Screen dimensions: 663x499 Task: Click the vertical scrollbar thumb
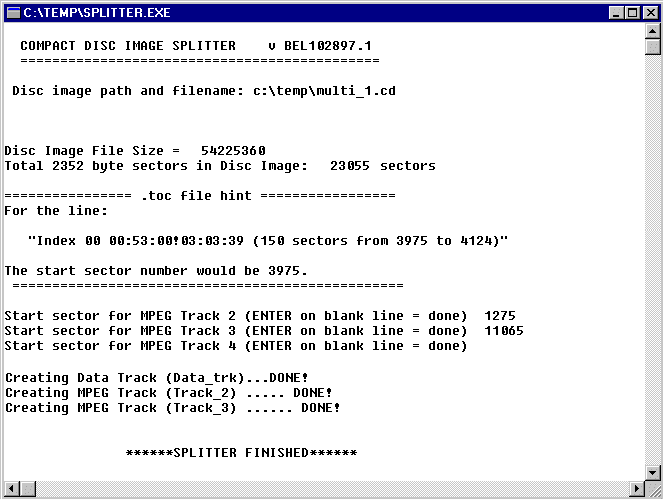click(652, 48)
